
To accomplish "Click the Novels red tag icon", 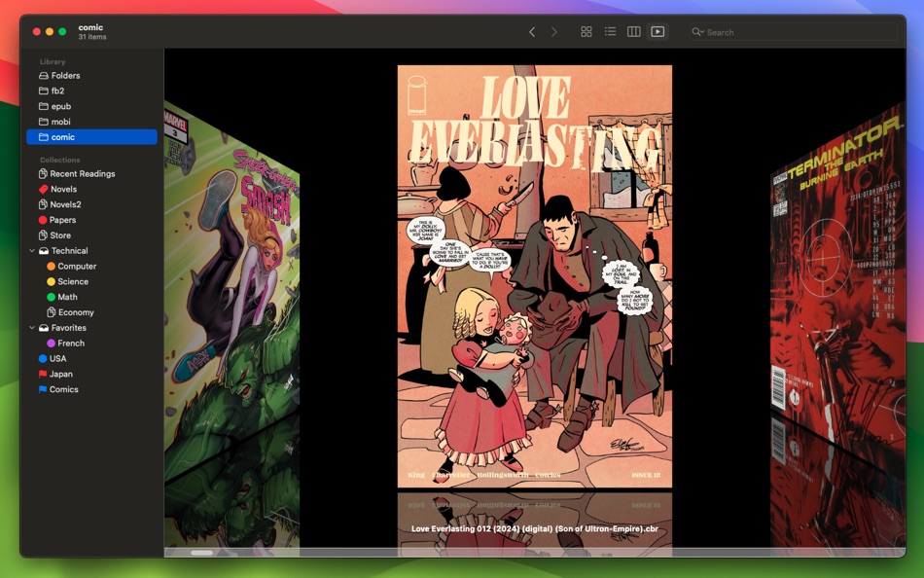I will pos(43,189).
